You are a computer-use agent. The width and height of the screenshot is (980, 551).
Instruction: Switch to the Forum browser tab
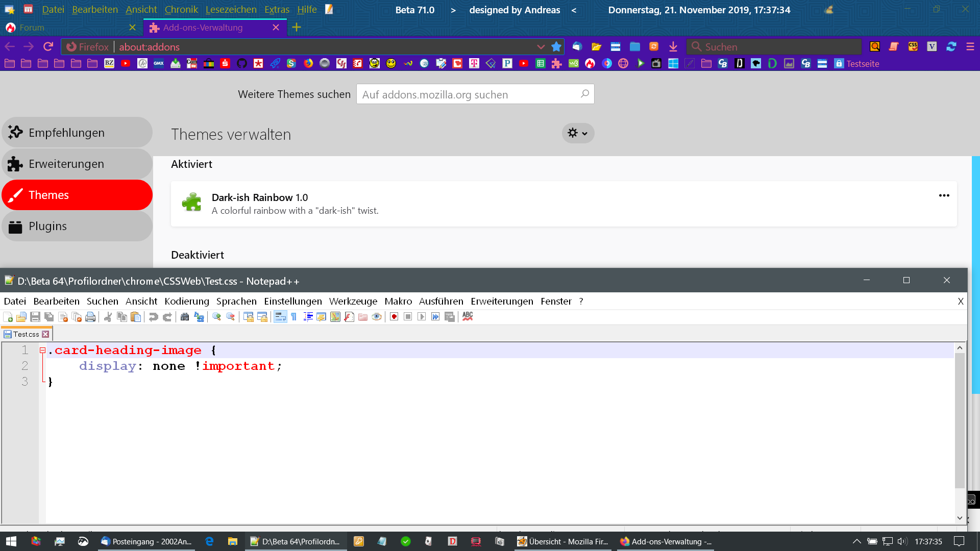tap(32, 28)
